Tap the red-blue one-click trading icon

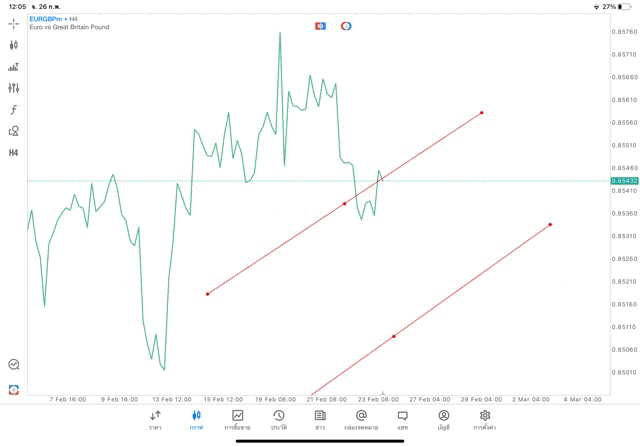coord(321,26)
